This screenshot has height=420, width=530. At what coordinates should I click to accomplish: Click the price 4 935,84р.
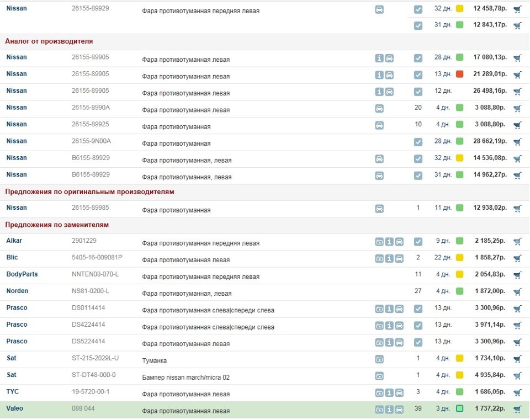[x=490, y=375]
